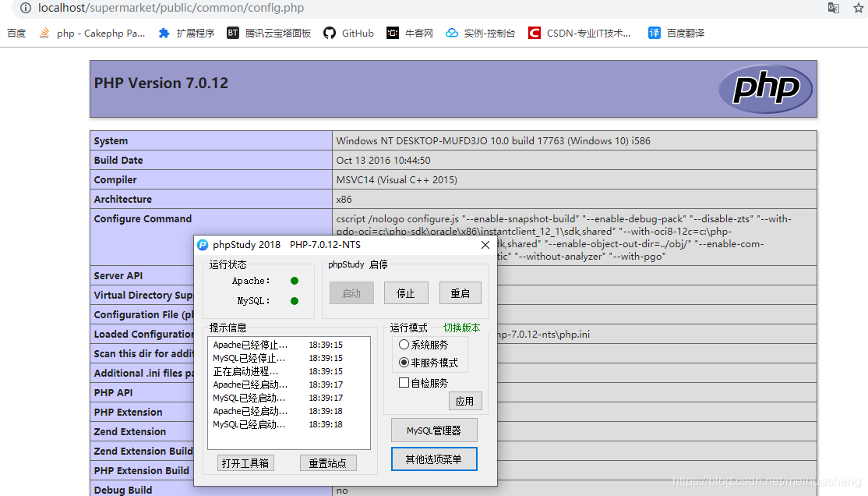Viewport: 868px width, 496px height.
Task: Click the MySQL green status indicator
Action: (295, 301)
